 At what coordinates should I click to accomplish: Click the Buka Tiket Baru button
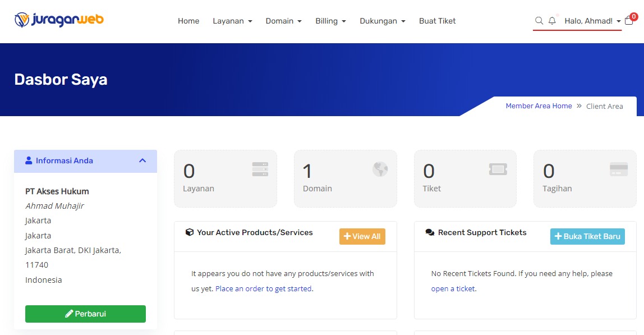(x=587, y=237)
